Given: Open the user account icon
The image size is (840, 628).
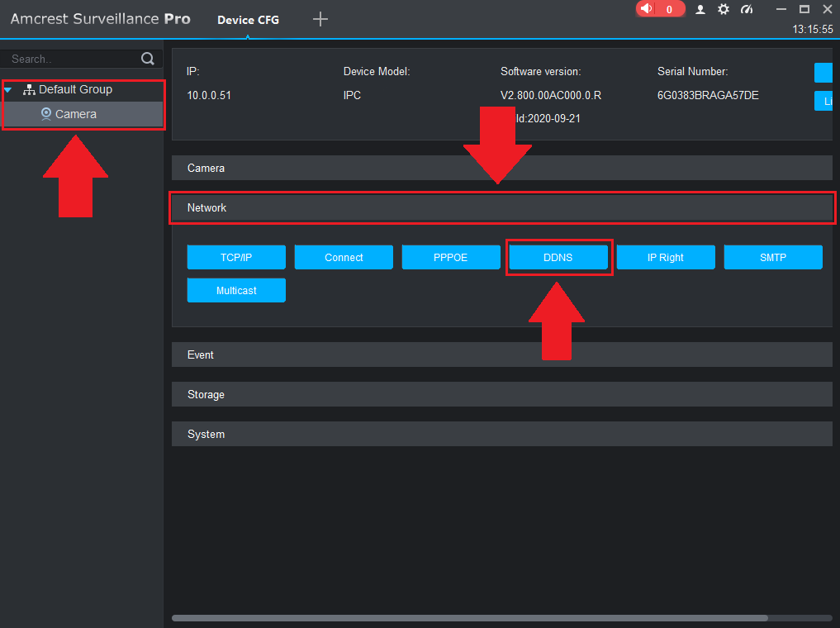Looking at the screenshot, I should [x=700, y=9].
